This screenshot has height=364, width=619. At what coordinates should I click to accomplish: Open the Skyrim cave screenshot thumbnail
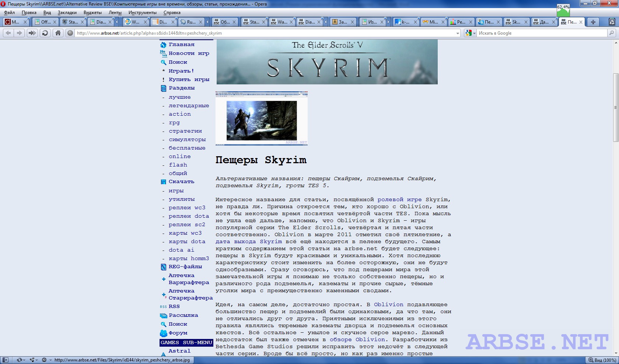pyautogui.click(x=262, y=119)
